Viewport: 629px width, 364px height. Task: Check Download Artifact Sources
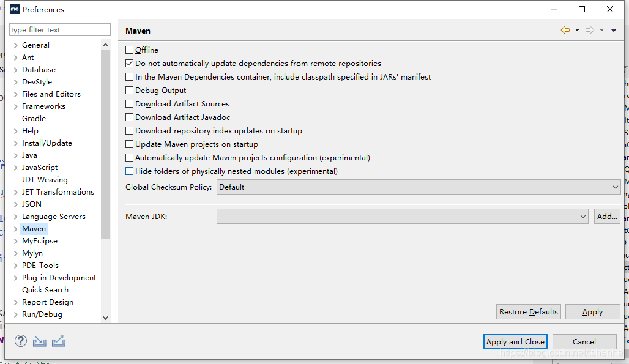pyautogui.click(x=129, y=104)
